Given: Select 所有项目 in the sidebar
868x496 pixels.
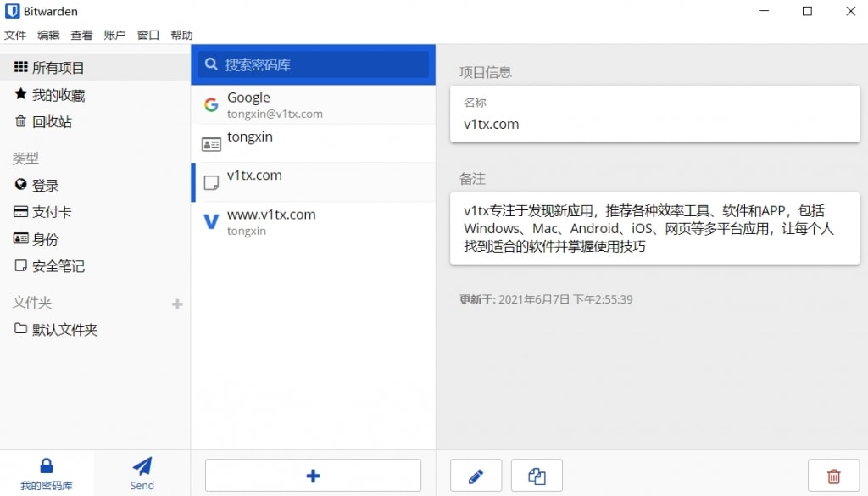Looking at the screenshot, I should pos(95,68).
